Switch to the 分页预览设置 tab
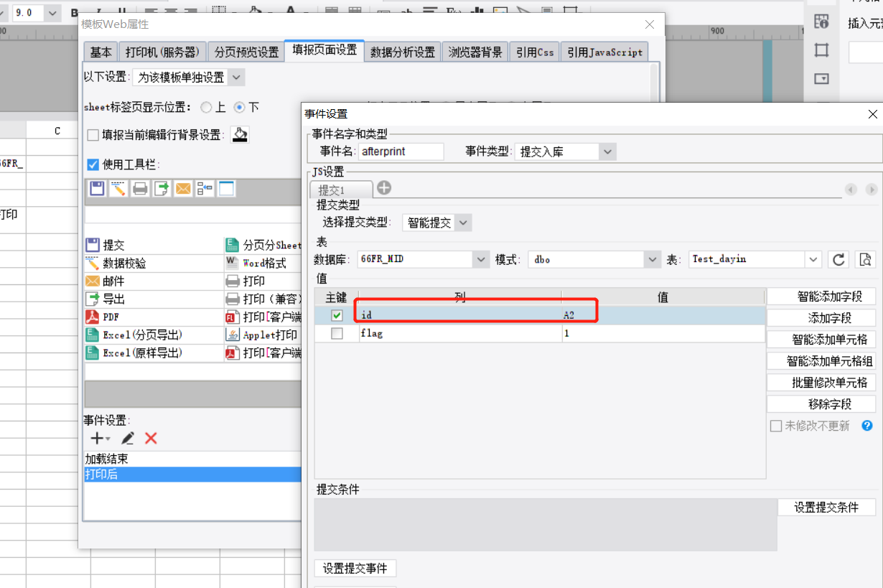Image resolution: width=883 pixels, height=588 pixels. 246,52
